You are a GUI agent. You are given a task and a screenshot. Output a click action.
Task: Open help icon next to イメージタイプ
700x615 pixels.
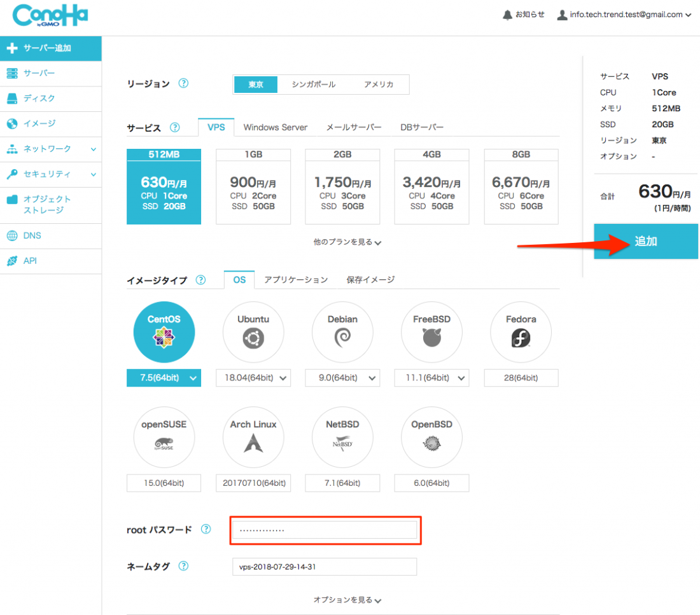[x=201, y=280]
